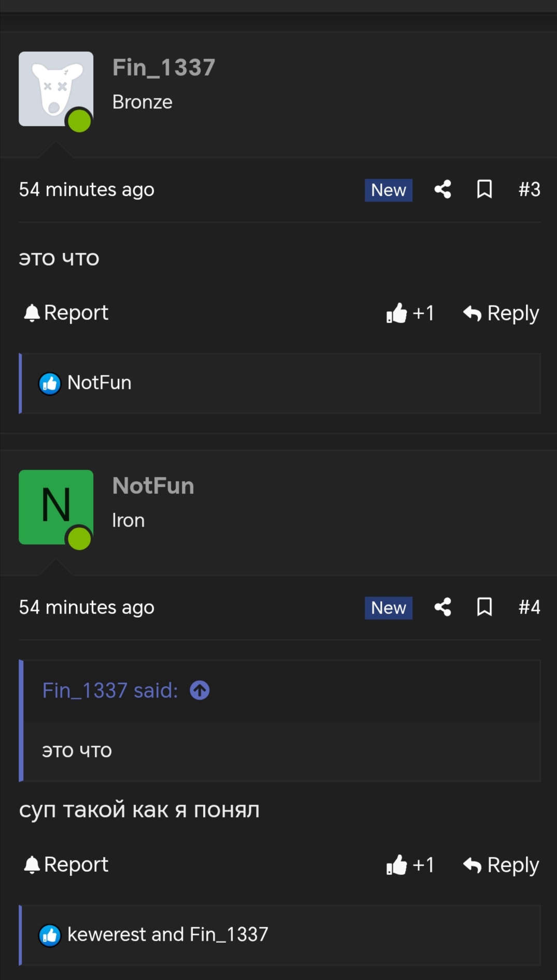The width and height of the screenshot is (557, 980).
Task: Bookmark post #4
Action: pos(484,607)
